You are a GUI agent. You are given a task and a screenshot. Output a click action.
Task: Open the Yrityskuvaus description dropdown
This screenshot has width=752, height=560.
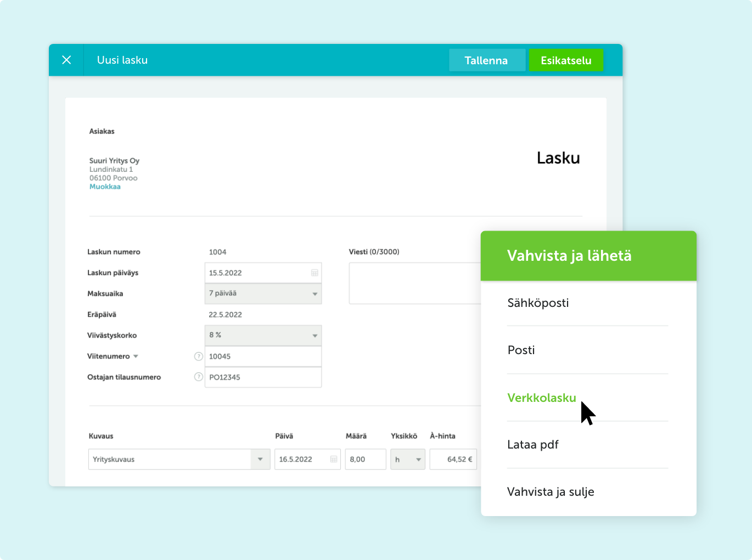coord(260,460)
